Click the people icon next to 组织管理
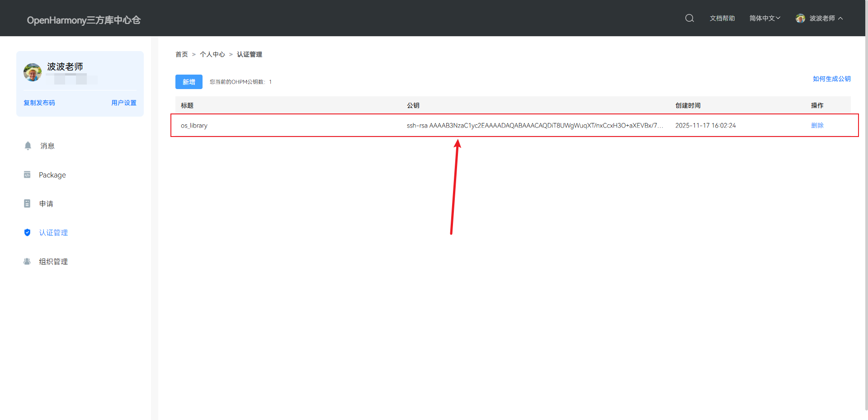868x420 pixels. (27, 261)
